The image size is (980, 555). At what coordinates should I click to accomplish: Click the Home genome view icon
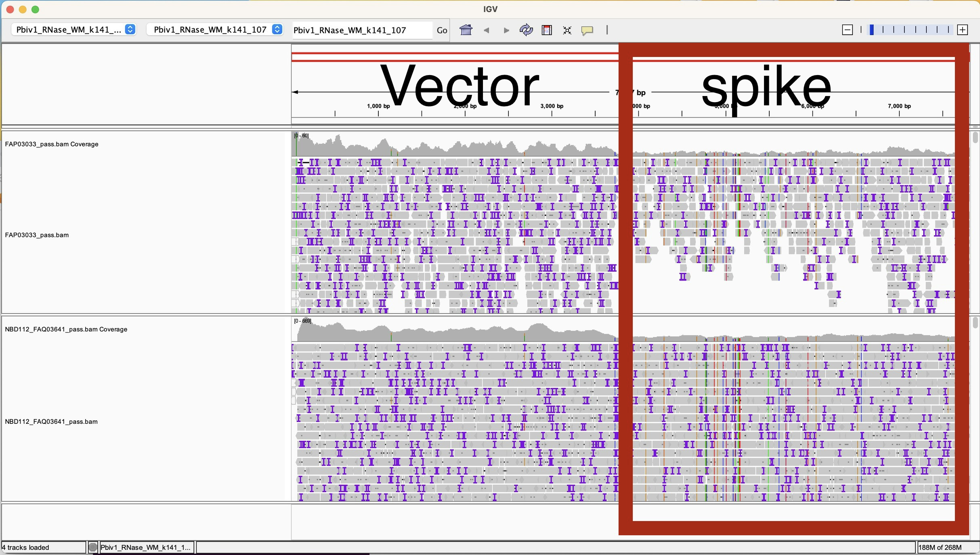point(466,30)
